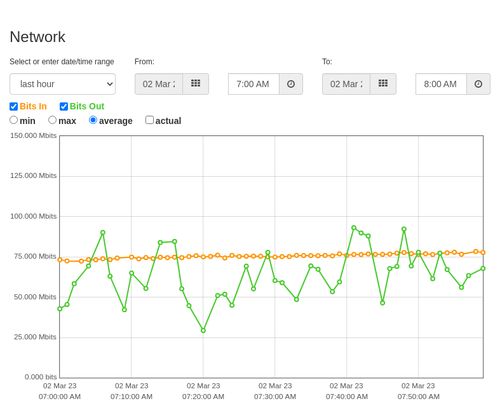
Task: Open the To time clock picker icon
Action: [x=478, y=84]
